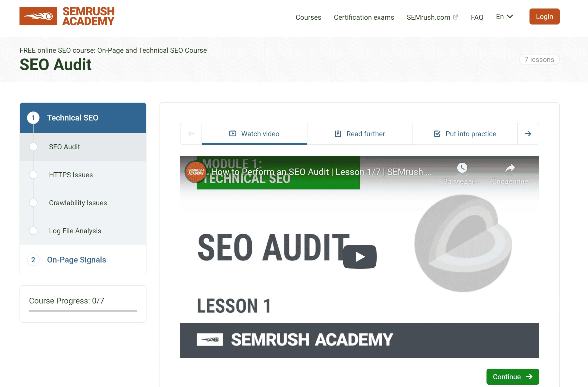Open the FAQ page

point(477,17)
